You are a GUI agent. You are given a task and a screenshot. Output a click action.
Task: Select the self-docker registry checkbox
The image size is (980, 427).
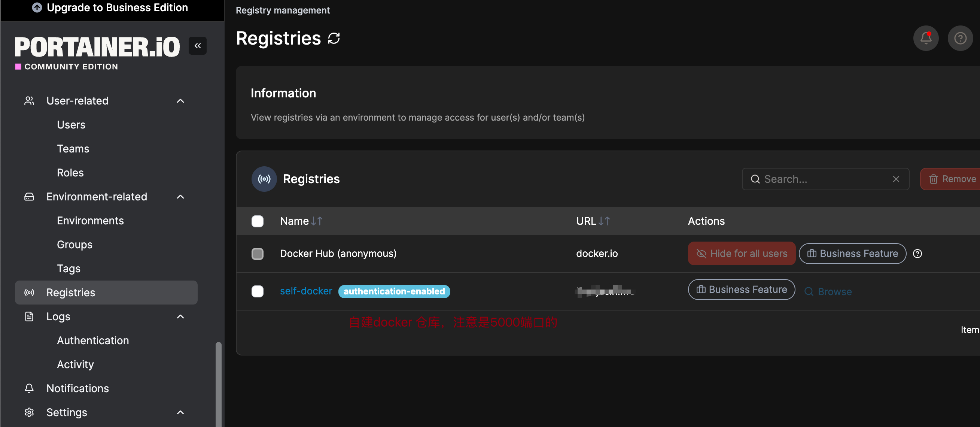(258, 291)
